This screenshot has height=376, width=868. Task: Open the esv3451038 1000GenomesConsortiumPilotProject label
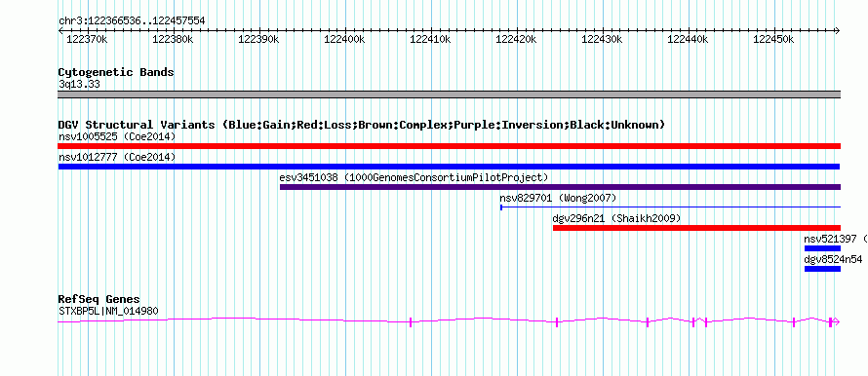[x=414, y=177]
